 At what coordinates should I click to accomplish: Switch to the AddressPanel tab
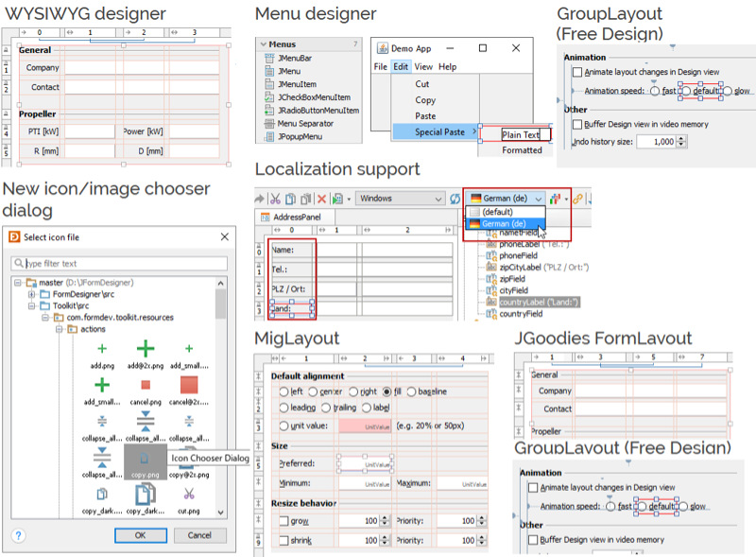point(295,218)
